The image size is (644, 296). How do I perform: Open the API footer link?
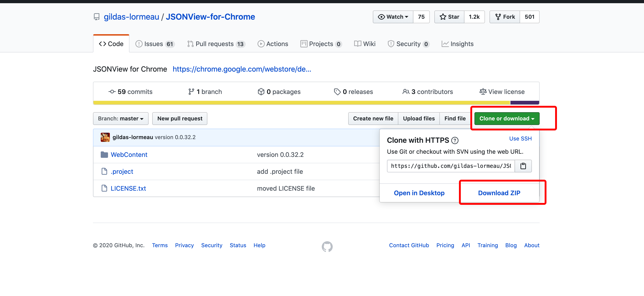click(x=466, y=245)
